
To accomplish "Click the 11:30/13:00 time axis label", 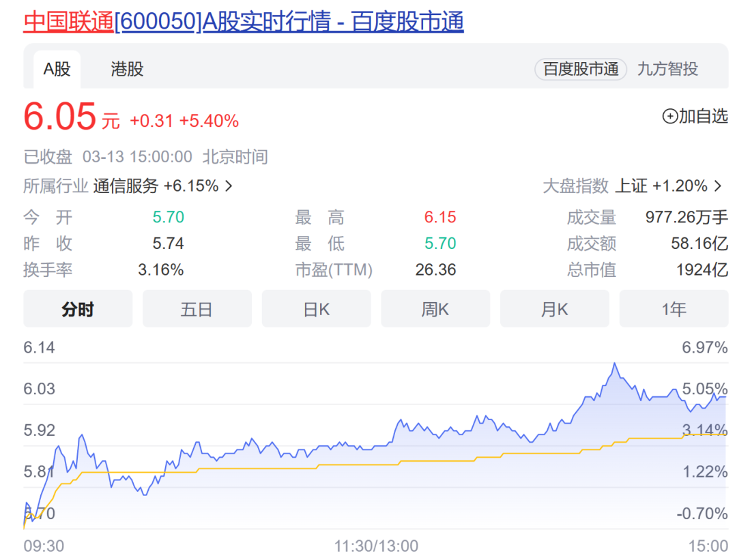I will [376, 546].
